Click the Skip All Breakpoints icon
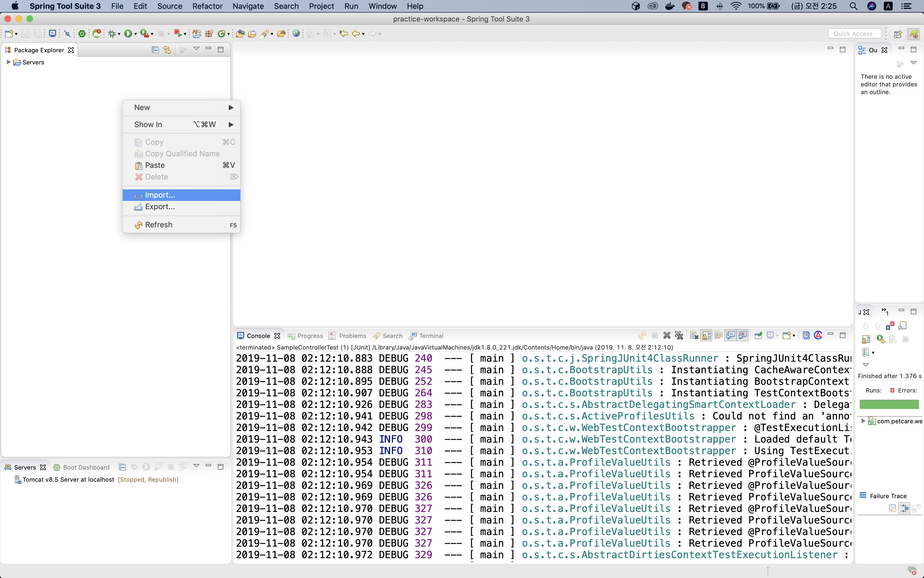The image size is (924, 578). click(x=68, y=34)
